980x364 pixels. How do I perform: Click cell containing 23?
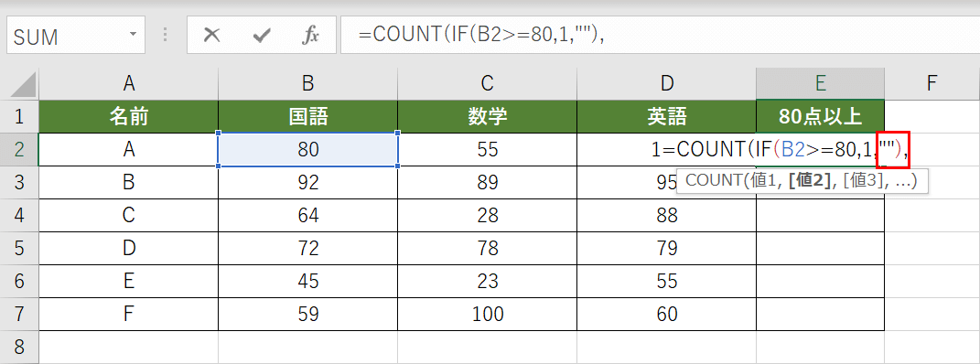pyautogui.click(x=488, y=281)
